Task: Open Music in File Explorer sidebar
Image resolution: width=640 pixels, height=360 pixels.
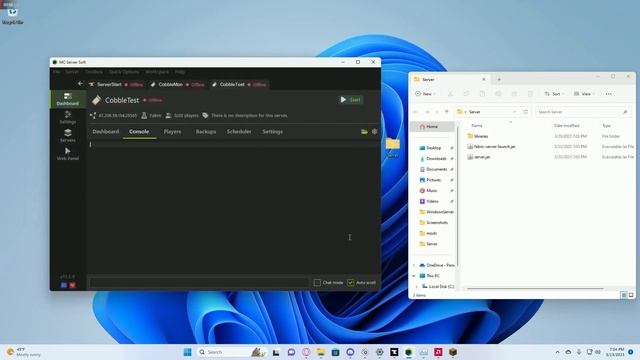Action: (x=432, y=191)
